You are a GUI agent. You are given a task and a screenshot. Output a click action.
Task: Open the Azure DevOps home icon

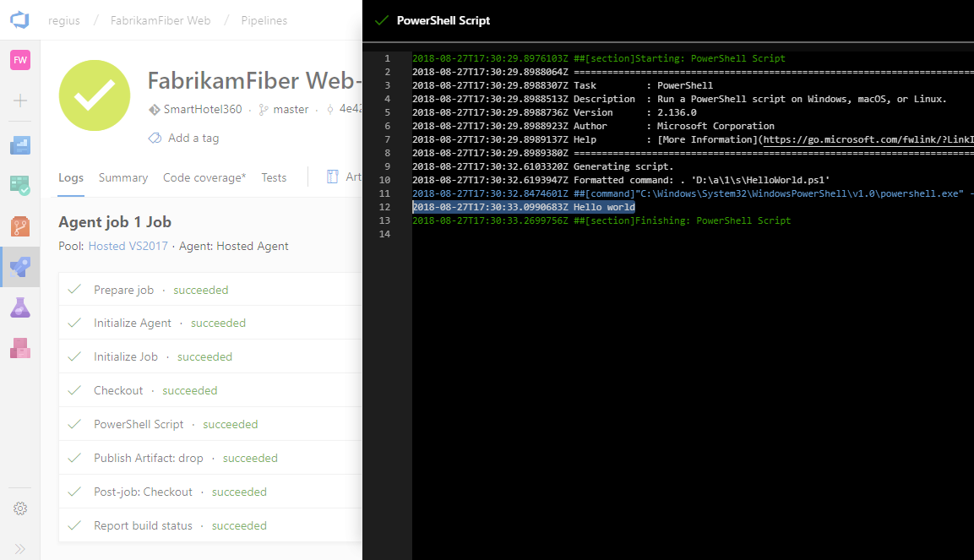click(19, 19)
